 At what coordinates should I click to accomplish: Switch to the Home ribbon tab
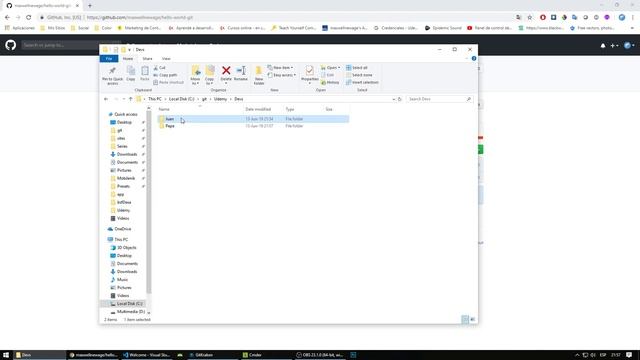[x=128, y=59]
